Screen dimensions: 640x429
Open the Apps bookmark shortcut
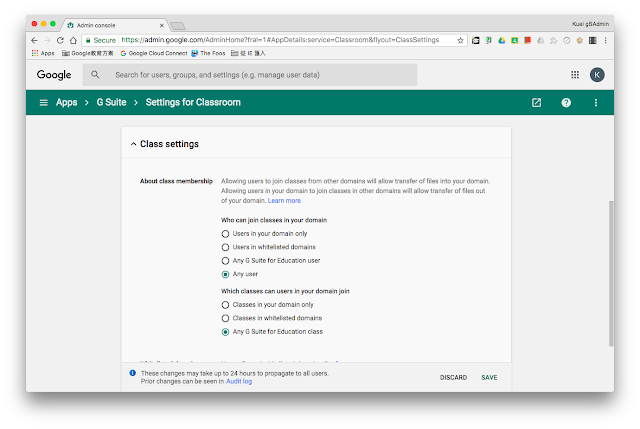tap(43, 53)
